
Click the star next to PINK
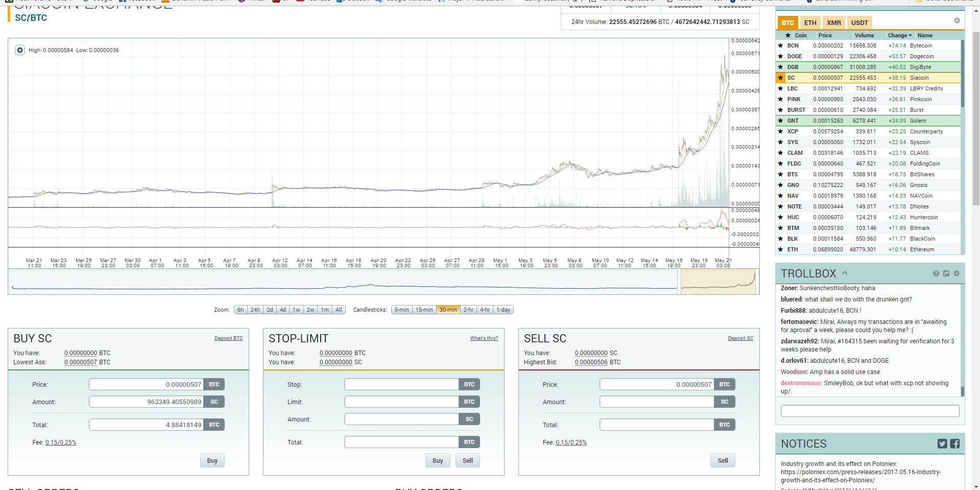pyautogui.click(x=780, y=99)
